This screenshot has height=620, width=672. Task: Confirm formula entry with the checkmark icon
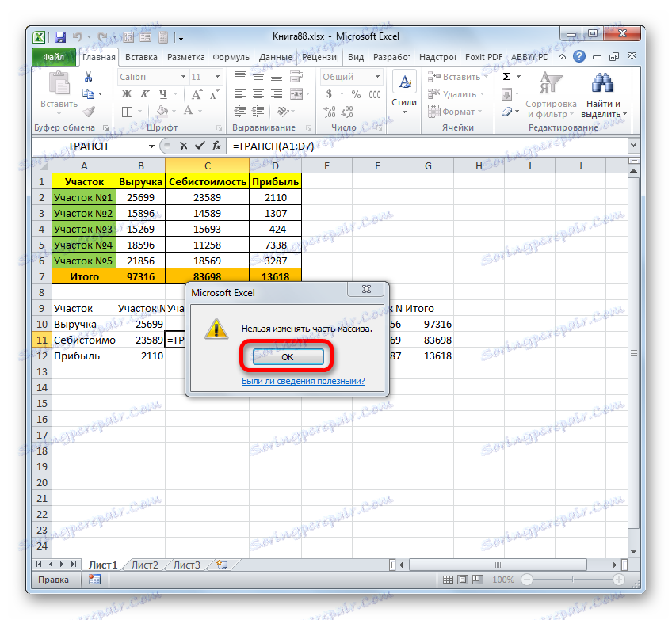point(199,146)
